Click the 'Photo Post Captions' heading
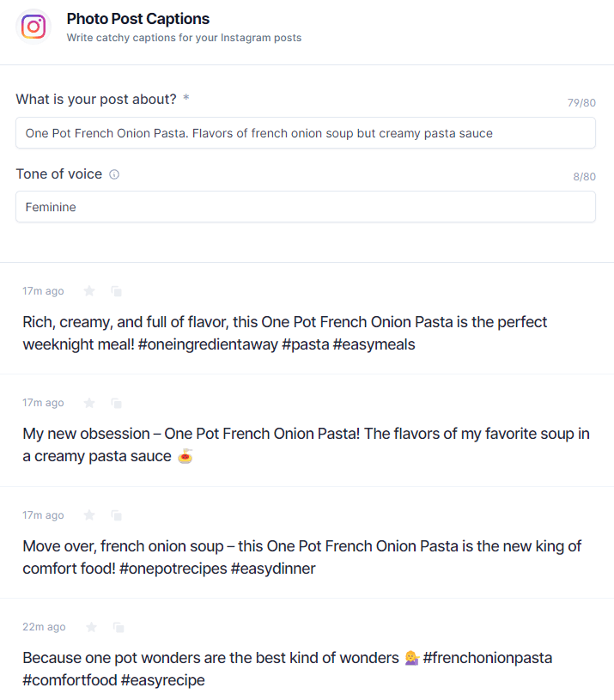This screenshot has width=614, height=700. pyautogui.click(x=137, y=18)
